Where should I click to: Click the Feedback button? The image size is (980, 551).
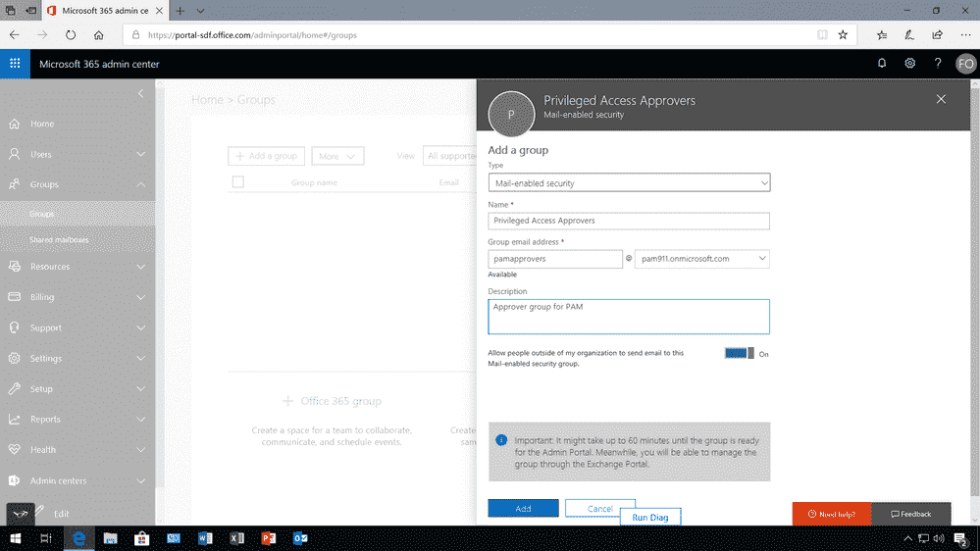[x=911, y=514]
